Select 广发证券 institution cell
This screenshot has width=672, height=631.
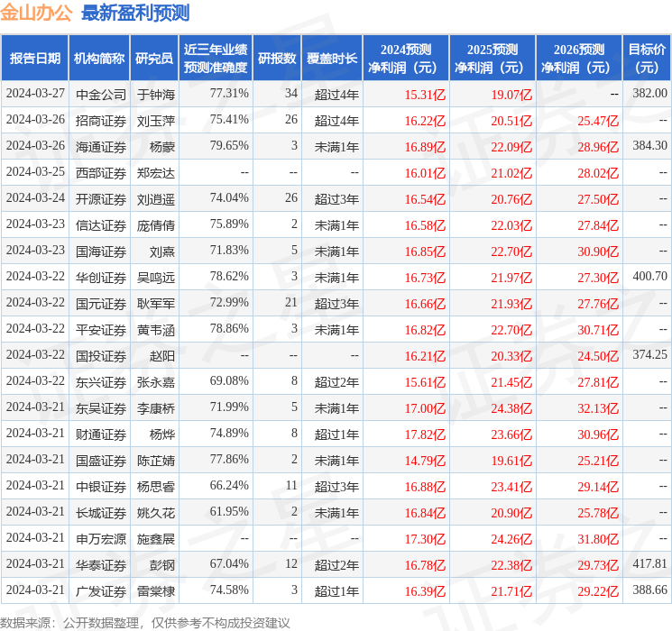(101, 591)
